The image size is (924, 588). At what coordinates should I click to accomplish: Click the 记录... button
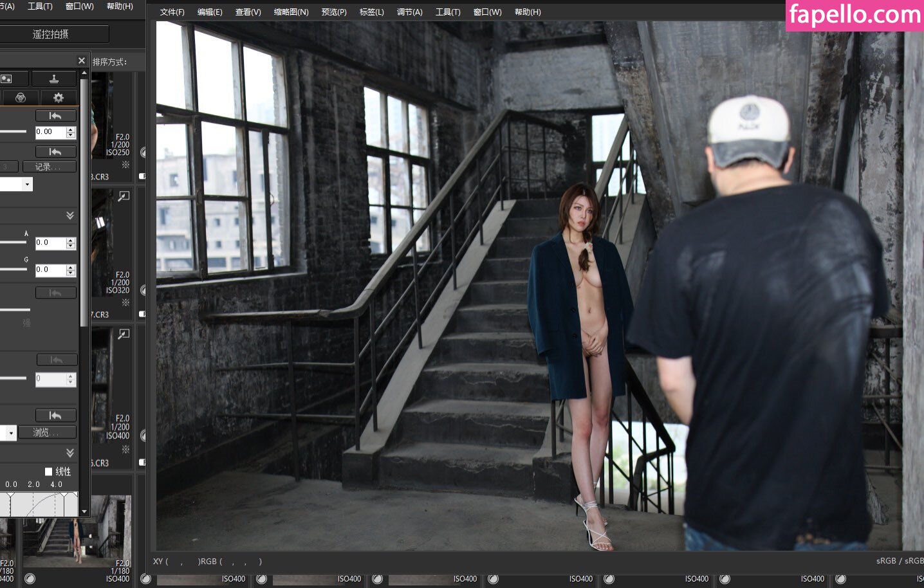pos(49,167)
